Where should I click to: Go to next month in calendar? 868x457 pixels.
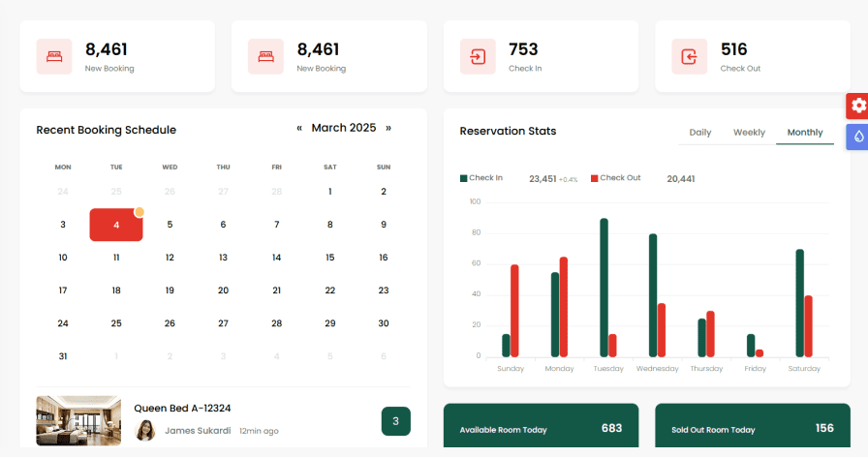[x=388, y=128]
